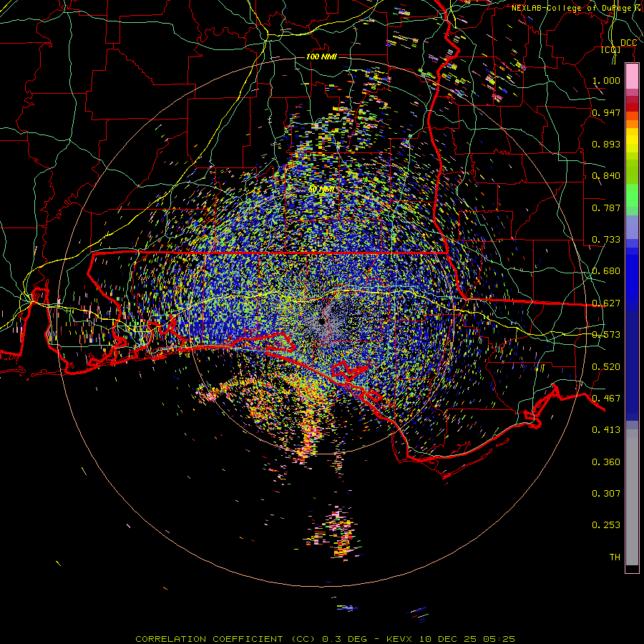Click the 0.413 legend value
Viewport: 644px width, 644px height.
[606, 430]
